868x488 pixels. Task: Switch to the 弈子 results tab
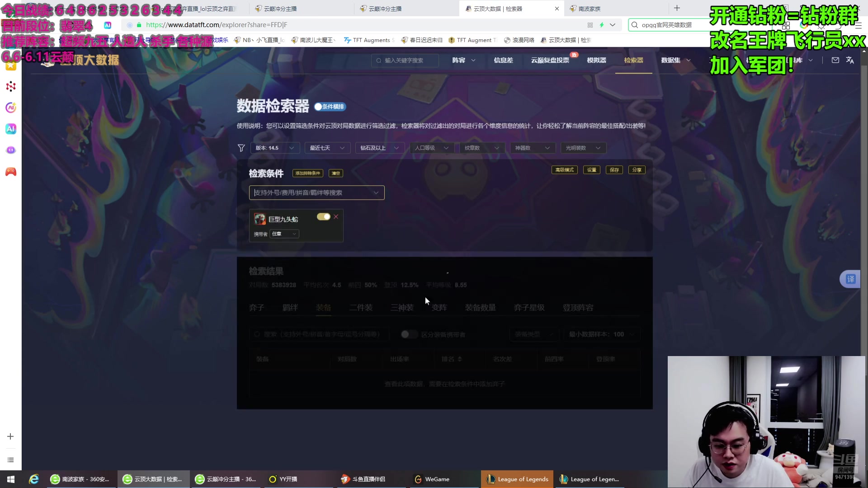[x=256, y=308]
